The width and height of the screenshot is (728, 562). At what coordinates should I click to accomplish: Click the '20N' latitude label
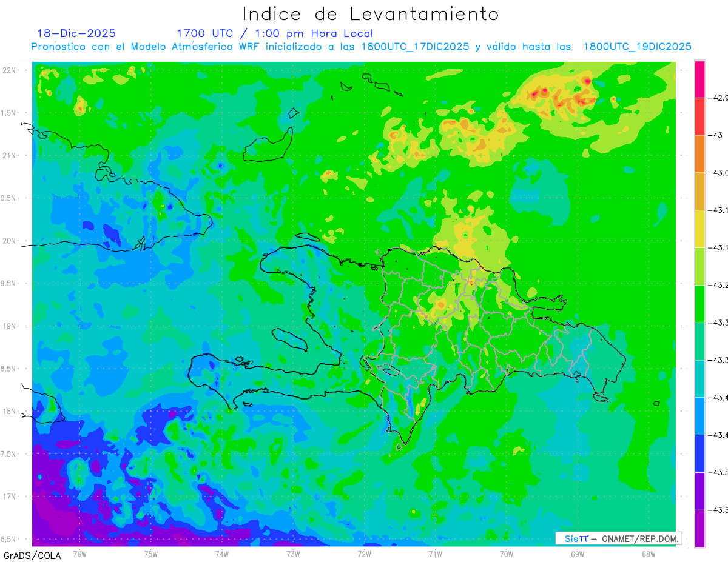click(x=9, y=241)
